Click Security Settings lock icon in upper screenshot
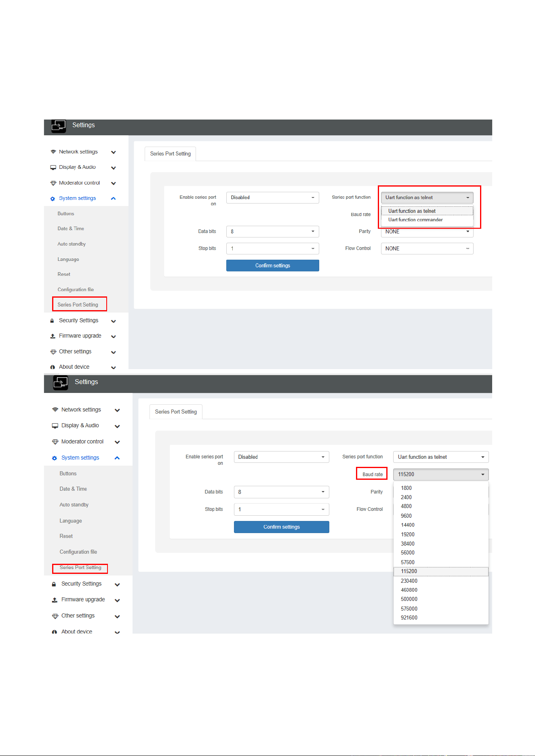This screenshot has height=756, width=535. [x=52, y=321]
